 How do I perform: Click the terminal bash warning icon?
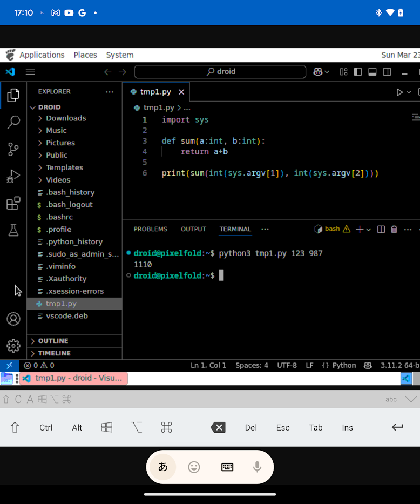pyautogui.click(x=347, y=229)
